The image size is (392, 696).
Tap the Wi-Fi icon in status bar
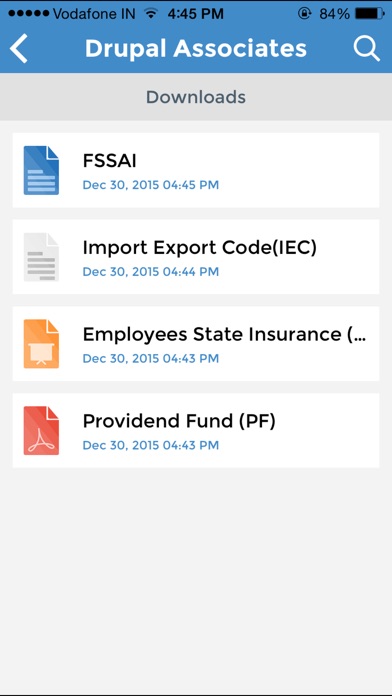(151, 13)
